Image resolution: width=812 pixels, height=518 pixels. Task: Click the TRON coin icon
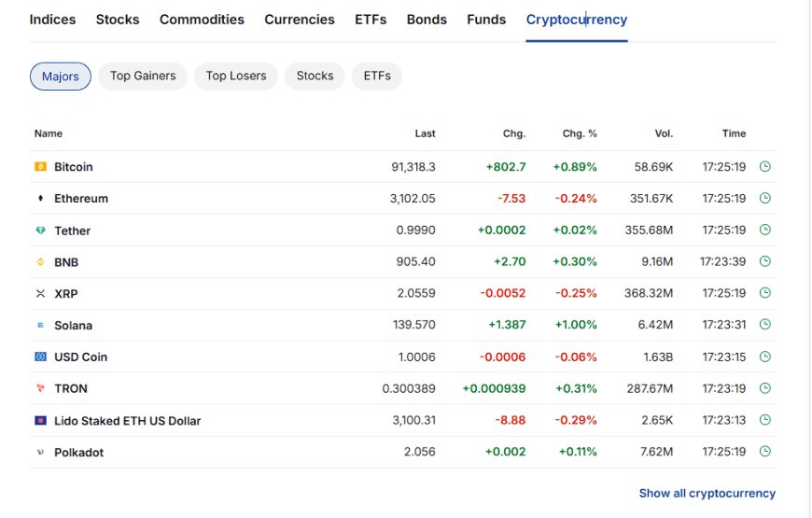[x=40, y=388]
